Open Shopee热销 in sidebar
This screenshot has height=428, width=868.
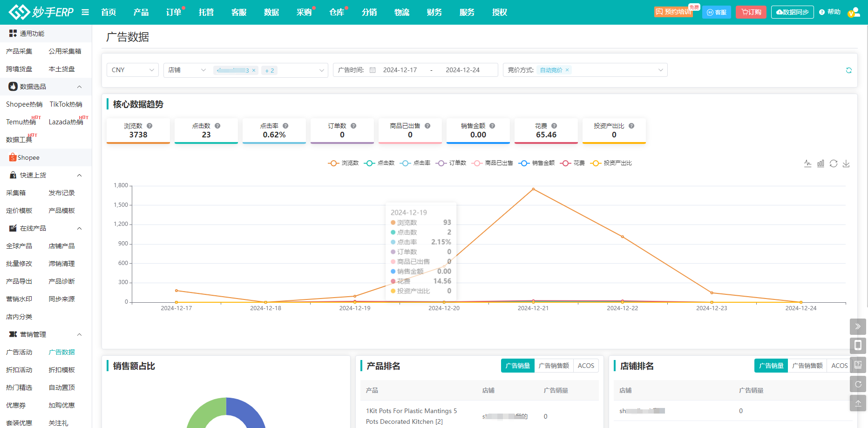pyautogui.click(x=24, y=104)
